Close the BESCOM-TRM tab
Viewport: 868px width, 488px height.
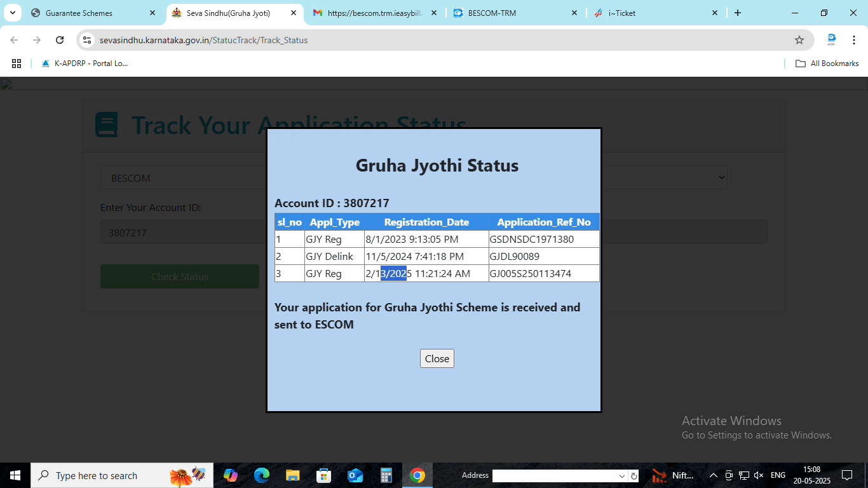[x=574, y=13]
